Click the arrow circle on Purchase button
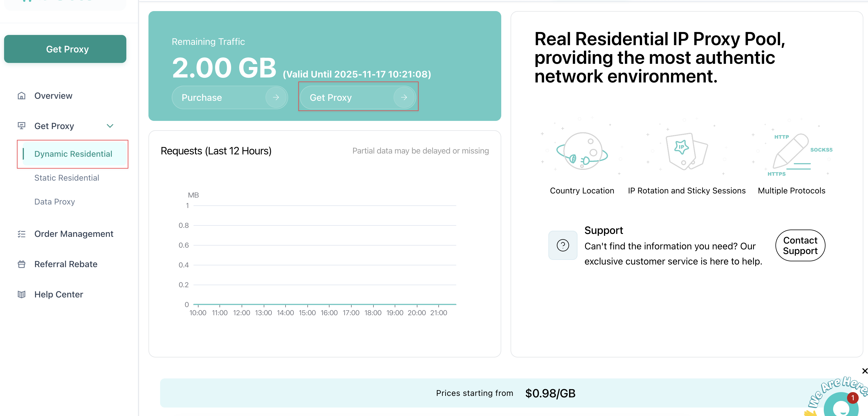Viewport: 868px width, 416px height. coord(276,97)
